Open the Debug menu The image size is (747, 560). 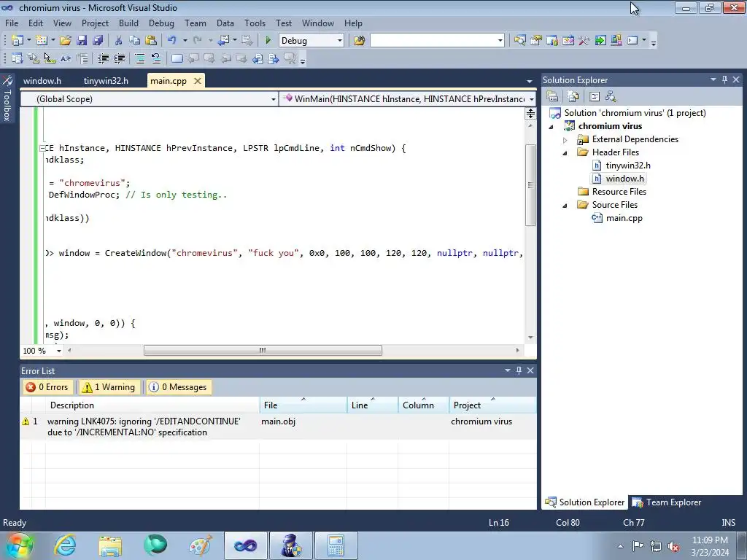[161, 23]
